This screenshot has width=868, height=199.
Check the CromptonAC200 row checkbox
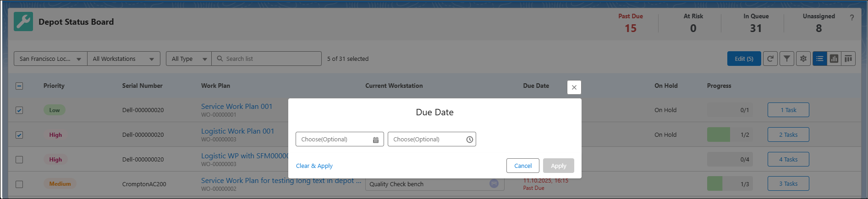click(x=19, y=184)
